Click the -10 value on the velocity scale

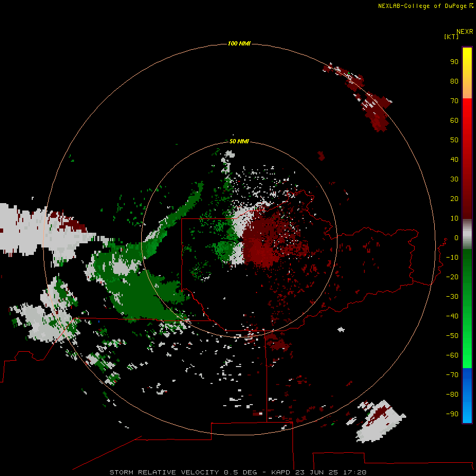pyautogui.click(x=452, y=258)
